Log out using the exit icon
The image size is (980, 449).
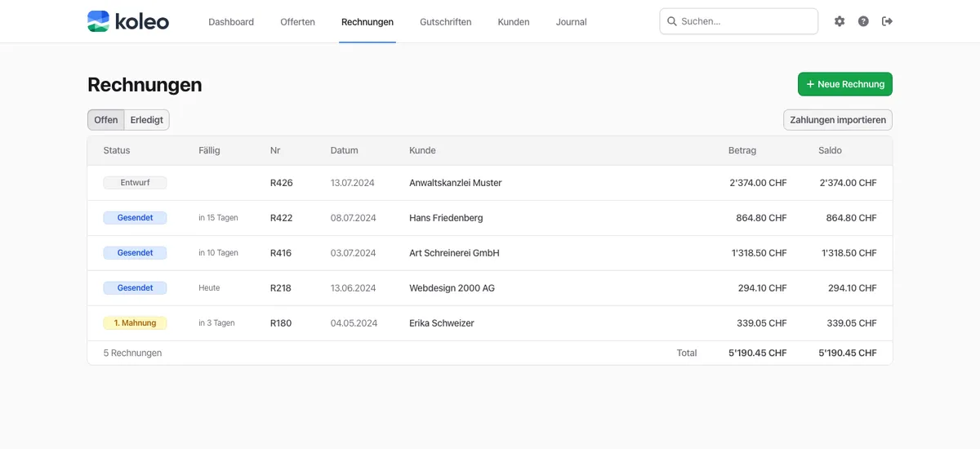[888, 21]
